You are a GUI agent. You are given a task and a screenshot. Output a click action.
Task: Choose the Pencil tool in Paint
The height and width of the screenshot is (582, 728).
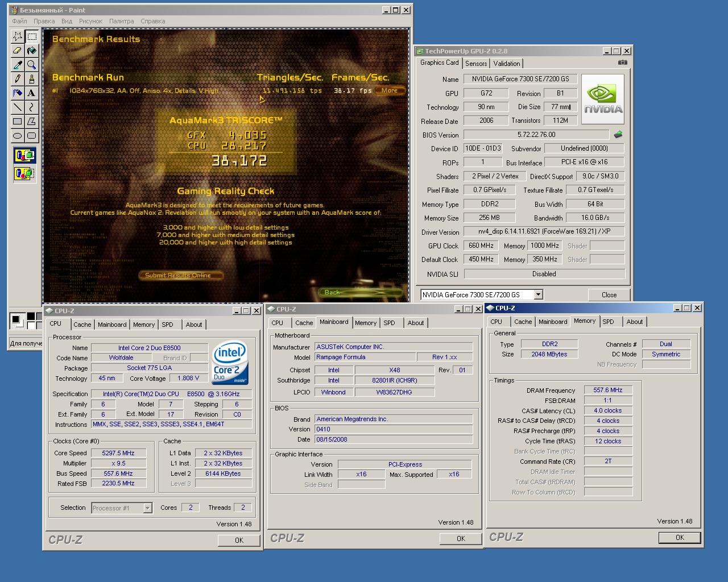tap(18, 79)
